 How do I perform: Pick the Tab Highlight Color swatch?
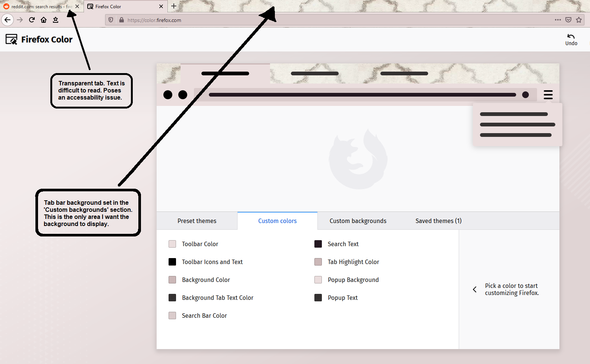(318, 262)
